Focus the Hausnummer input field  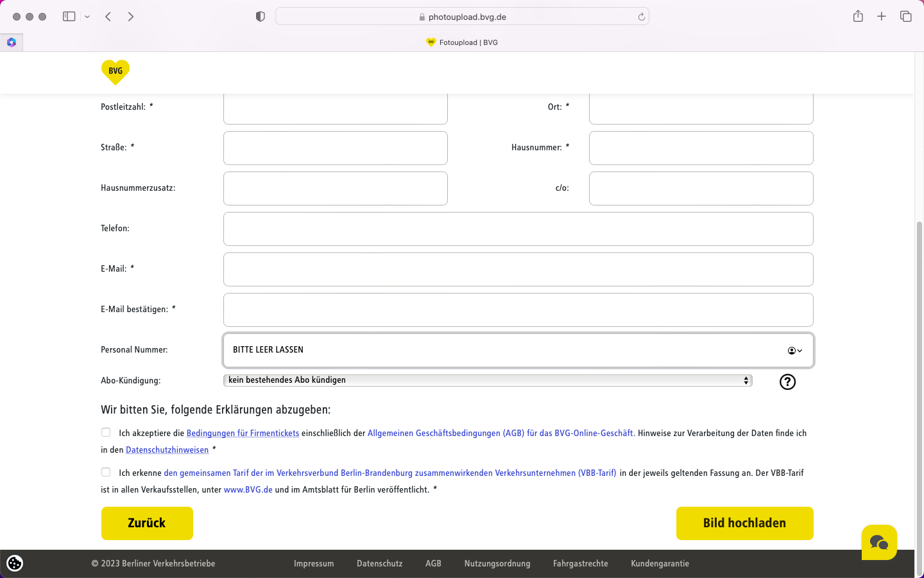pyautogui.click(x=701, y=148)
